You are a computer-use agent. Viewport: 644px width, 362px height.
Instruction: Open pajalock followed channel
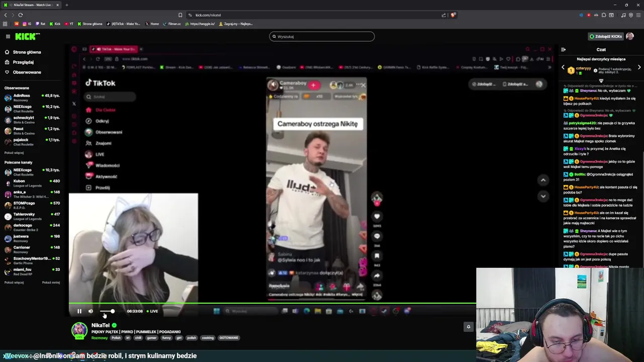coord(33,141)
